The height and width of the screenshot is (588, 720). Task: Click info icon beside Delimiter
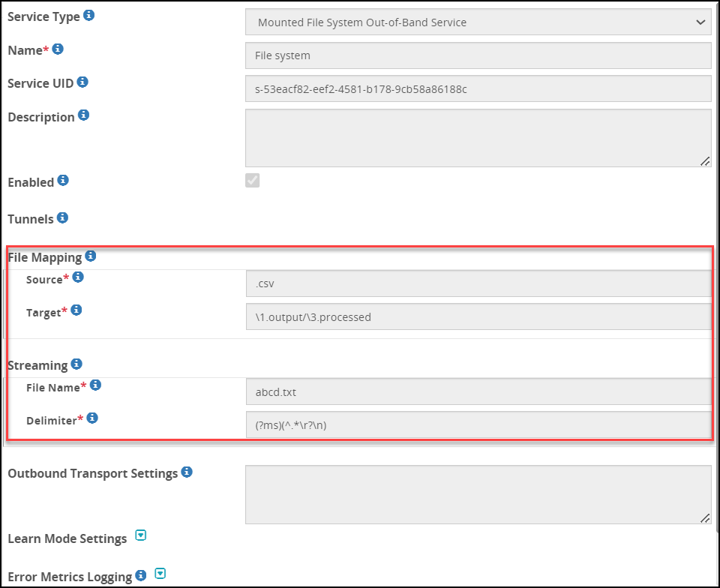pos(92,418)
